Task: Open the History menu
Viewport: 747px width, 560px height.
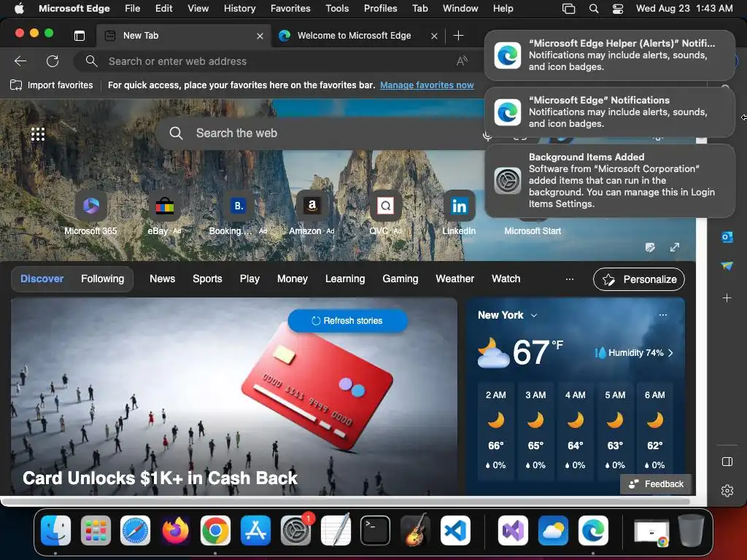Action: 239,9
